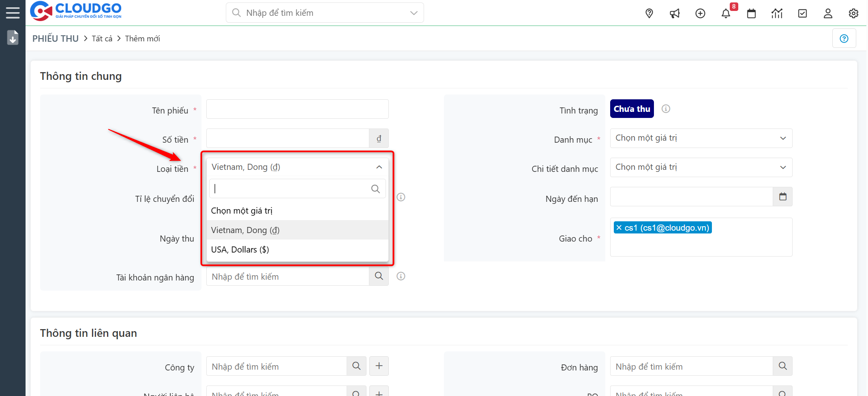Open the reports chart icon
868x396 pixels.
[777, 13]
